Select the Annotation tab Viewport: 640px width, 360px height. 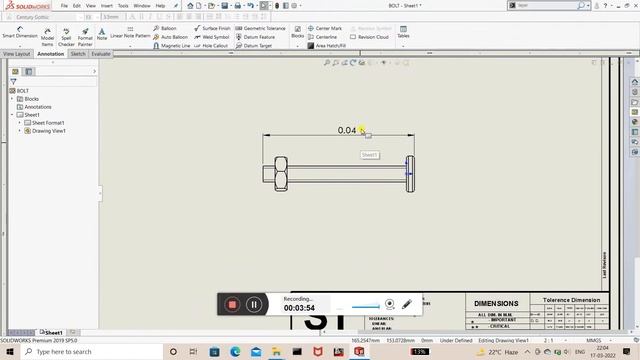pos(51,54)
